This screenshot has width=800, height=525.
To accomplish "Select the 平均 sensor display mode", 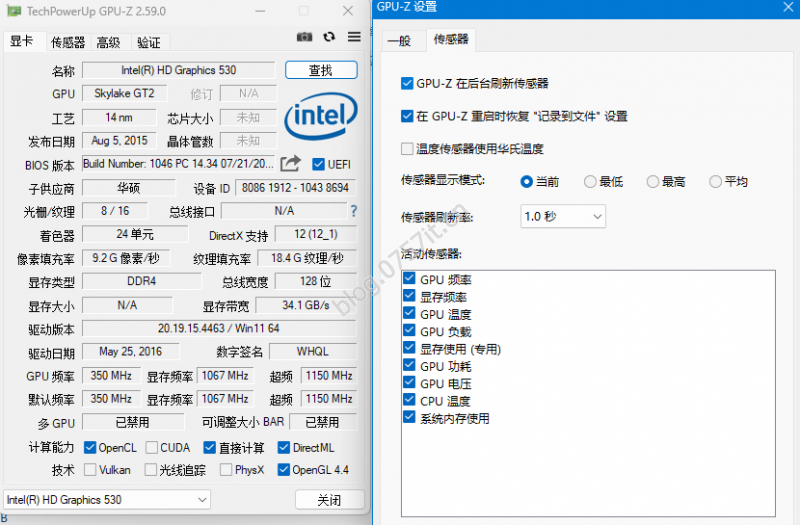I will [715, 182].
